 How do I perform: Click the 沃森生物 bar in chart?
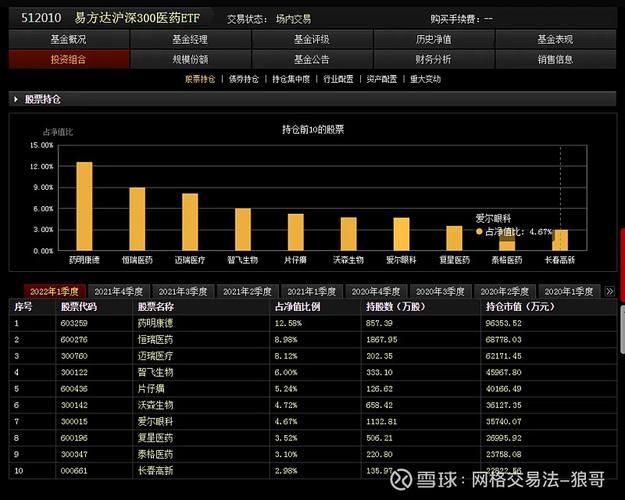click(x=349, y=234)
